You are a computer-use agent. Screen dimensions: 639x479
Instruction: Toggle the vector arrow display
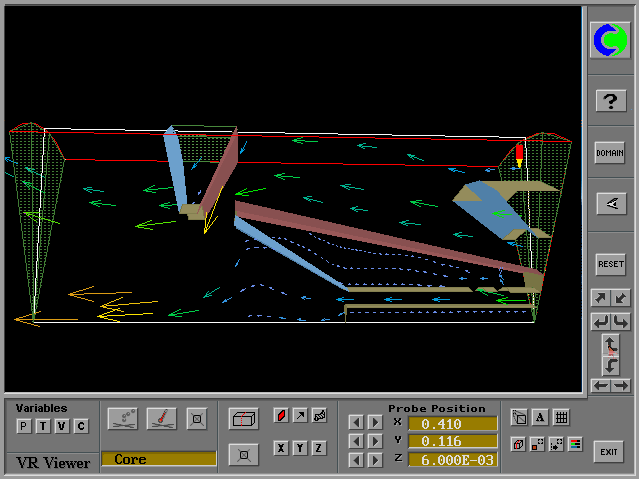tap(300, 415)
